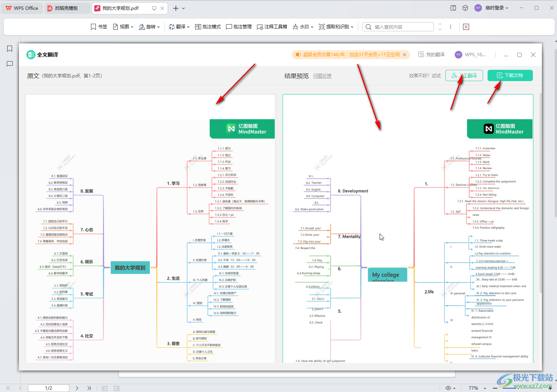
Task: Click the MindMaster logo in the translated page
Action: pos(500,129)
